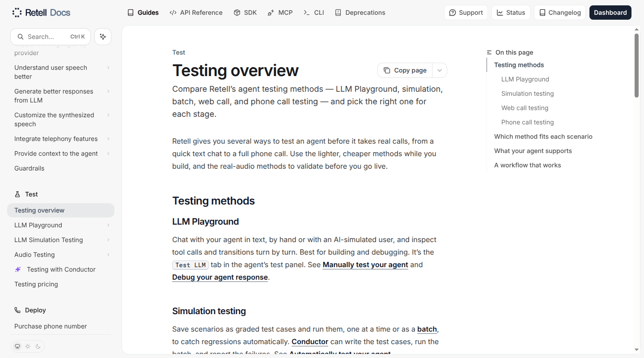Viewport: 644px width, 358px height.
Task: Click the Deploy phone icon
Action: click(17, 310)
